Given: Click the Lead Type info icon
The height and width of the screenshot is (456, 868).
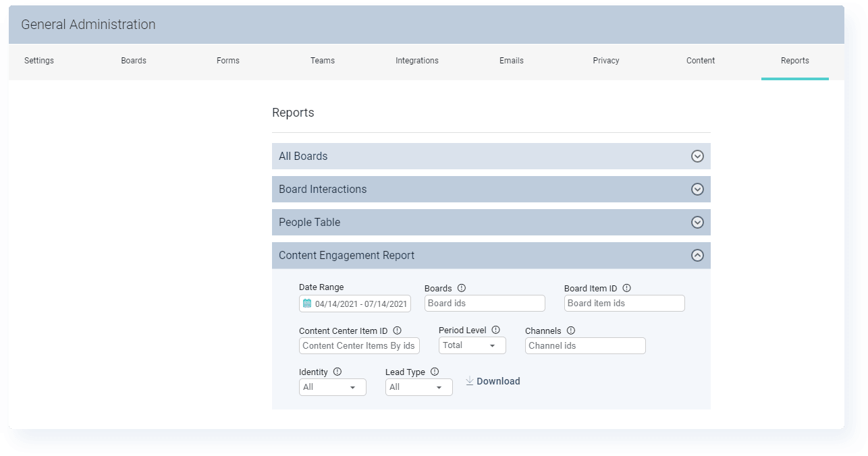Looking at the screenshot, I should pos(434,372).
